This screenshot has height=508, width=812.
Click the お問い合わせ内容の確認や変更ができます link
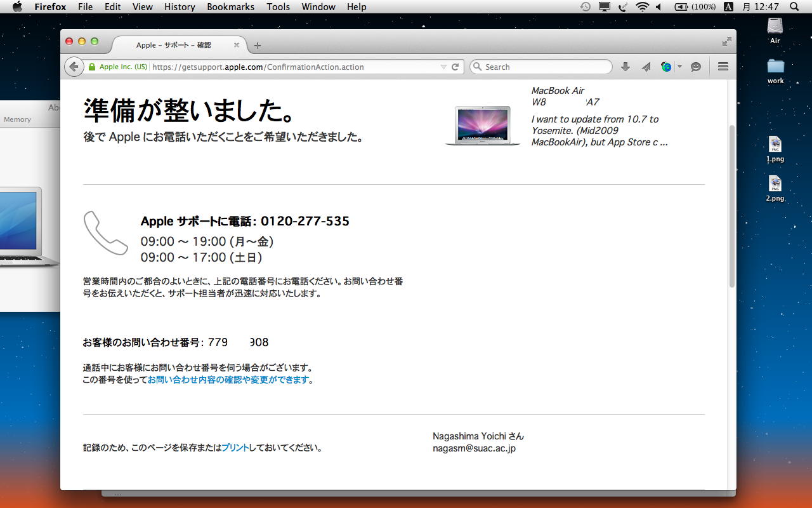coord(228,380)
